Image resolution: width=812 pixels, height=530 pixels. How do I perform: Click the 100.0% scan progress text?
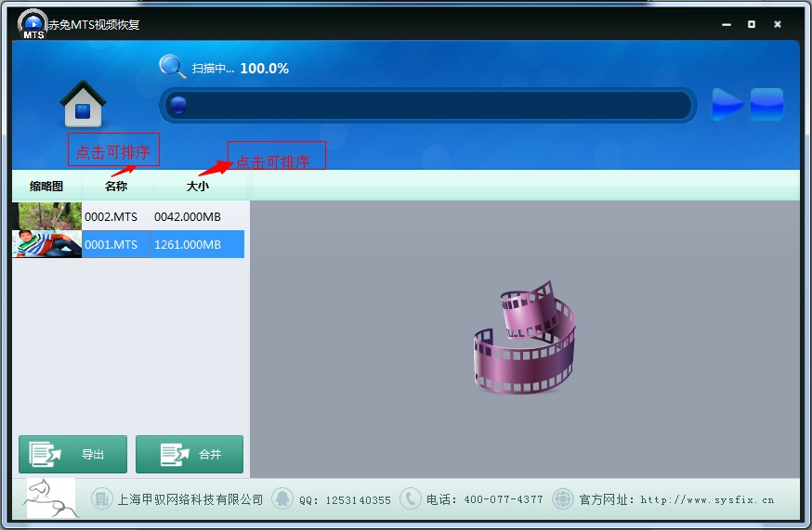pyautogui.click(x=264, y=69)
